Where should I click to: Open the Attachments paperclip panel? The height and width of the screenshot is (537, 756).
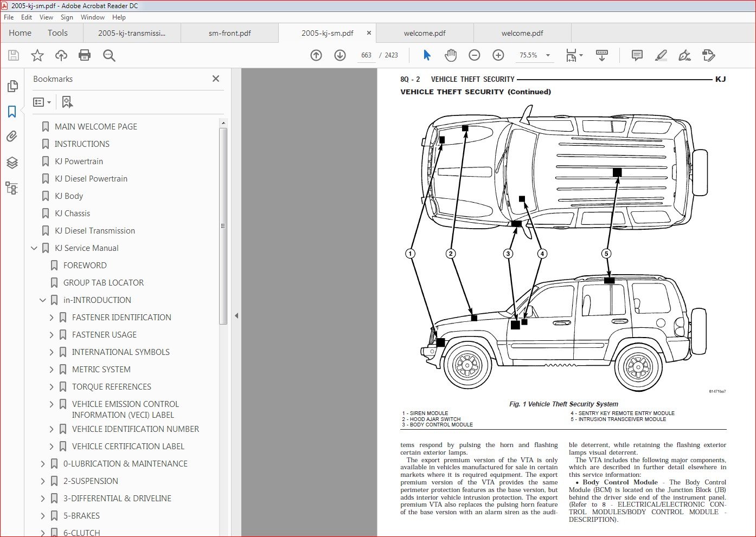[x=12, y=137]
